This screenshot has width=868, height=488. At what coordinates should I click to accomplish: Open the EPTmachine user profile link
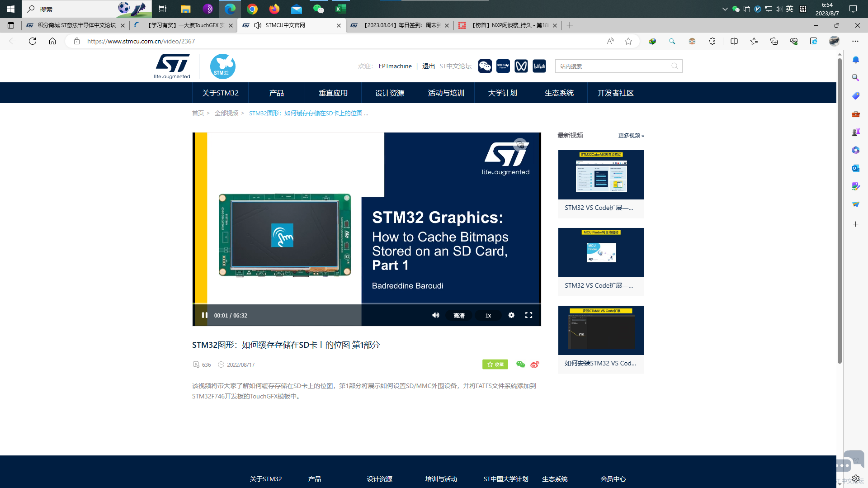(395, 66)
